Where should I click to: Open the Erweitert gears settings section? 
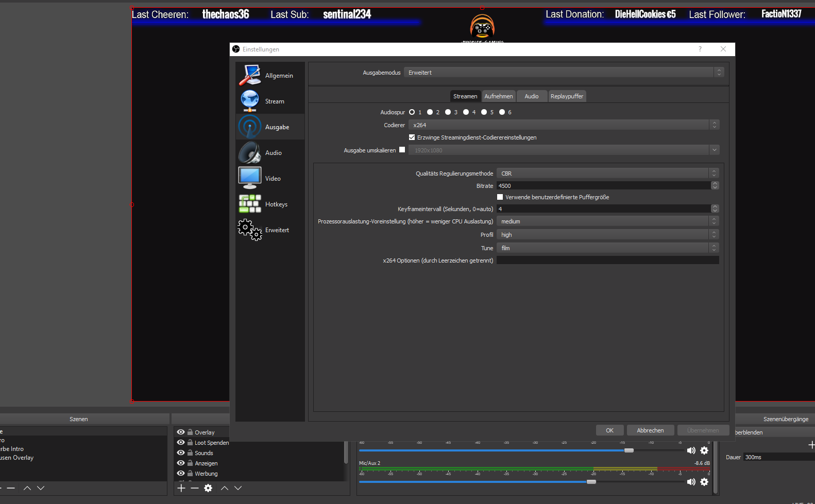250,230
